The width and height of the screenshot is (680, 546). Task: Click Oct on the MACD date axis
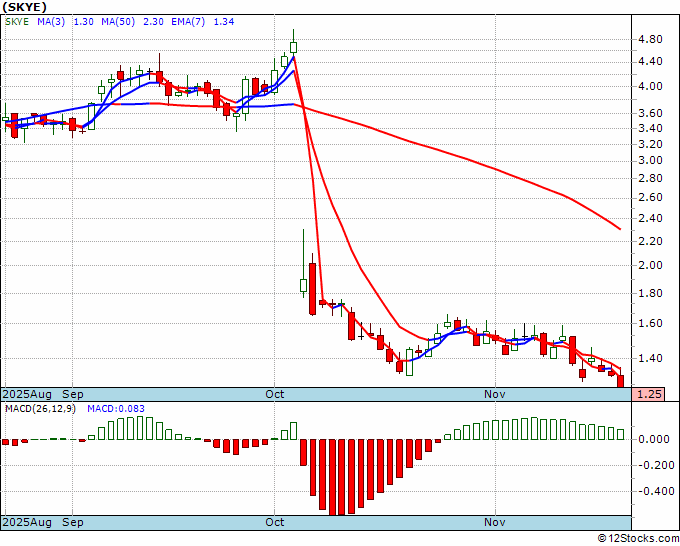pyautogui.click(x=275, y=522)
